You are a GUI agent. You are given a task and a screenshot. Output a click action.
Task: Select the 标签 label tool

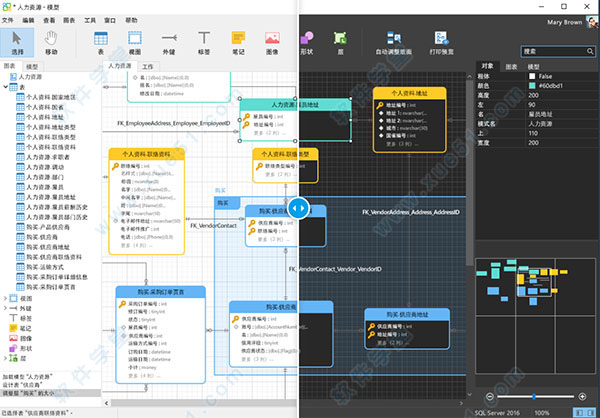(203, 41)
